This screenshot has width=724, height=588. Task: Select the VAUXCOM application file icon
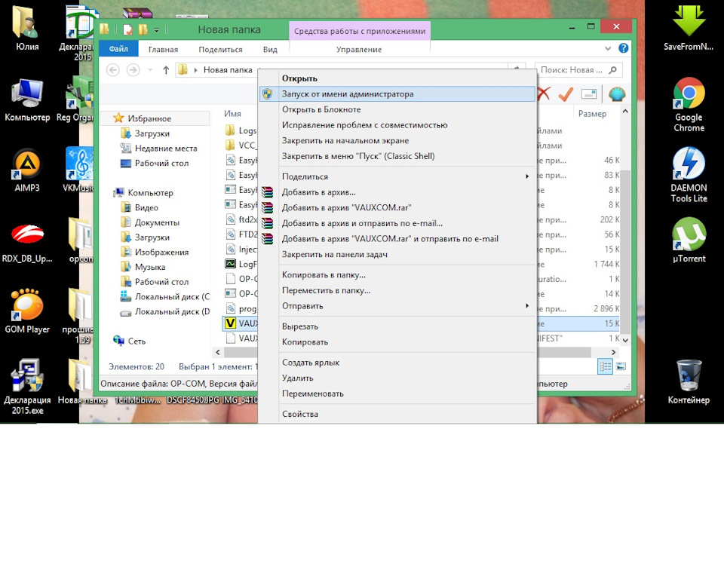pos(230,323)
